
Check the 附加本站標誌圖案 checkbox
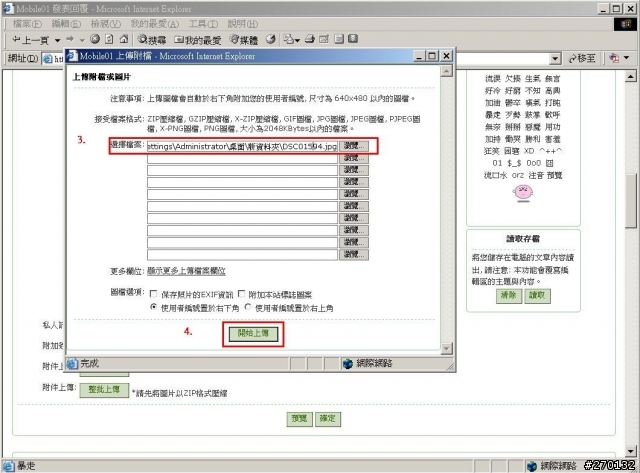tap(242, 294)
